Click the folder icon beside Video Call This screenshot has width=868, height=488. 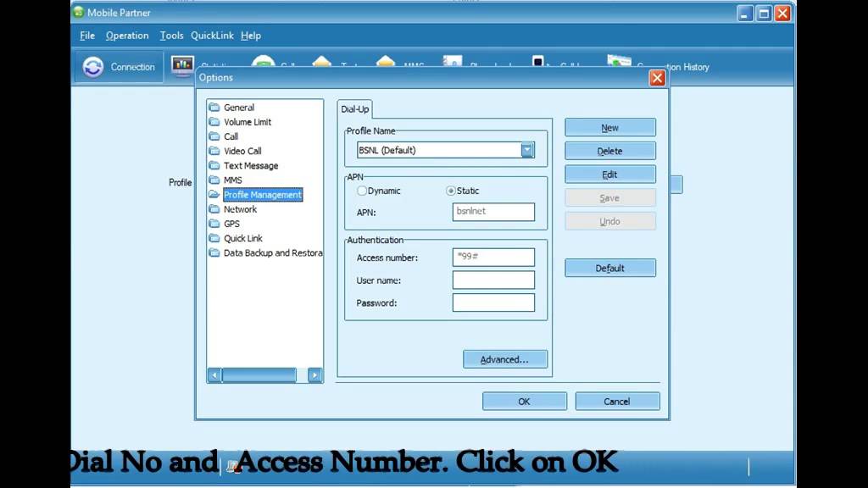(214, 151)
